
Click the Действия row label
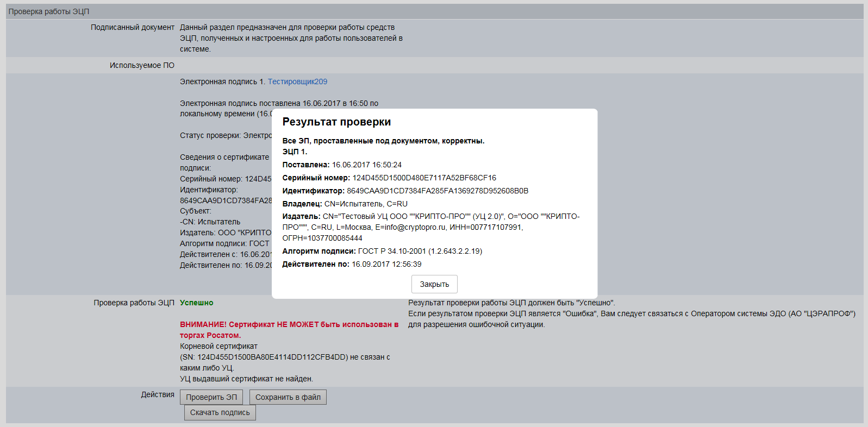(x=158, y=394)
